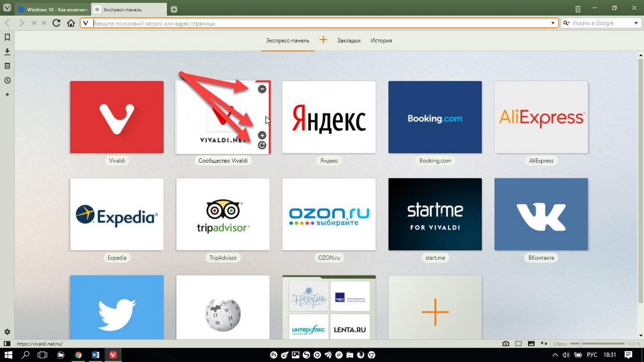This screenshot has width=644, height=362.
Task: Expand the address bar history dropdown
Action: click(x=553, y=23)
